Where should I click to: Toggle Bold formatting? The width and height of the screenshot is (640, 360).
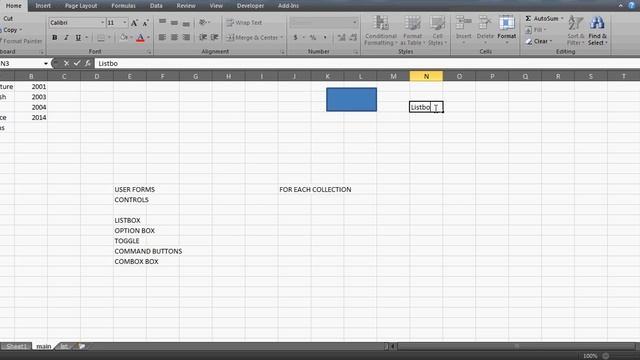[54, 38]
